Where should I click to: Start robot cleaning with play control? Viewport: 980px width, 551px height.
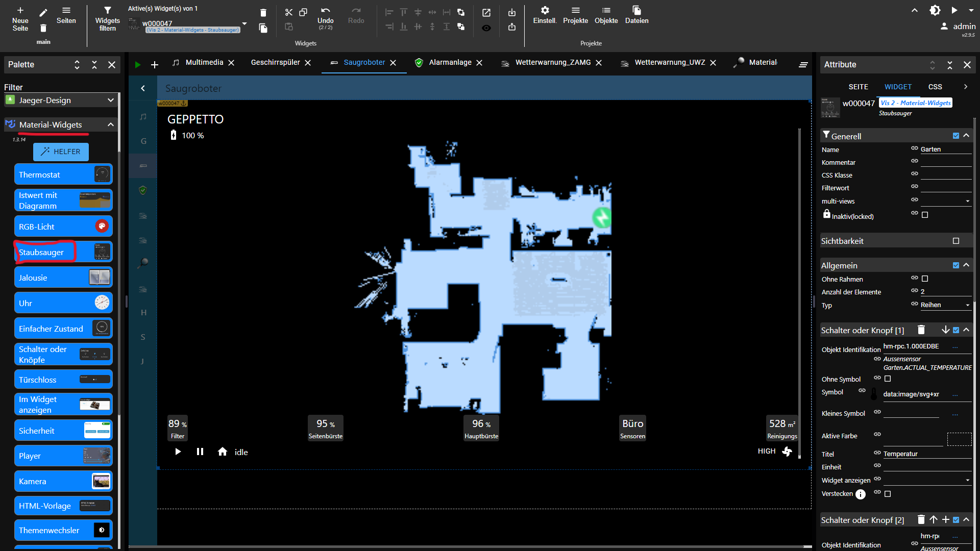(x=178, y=452)
